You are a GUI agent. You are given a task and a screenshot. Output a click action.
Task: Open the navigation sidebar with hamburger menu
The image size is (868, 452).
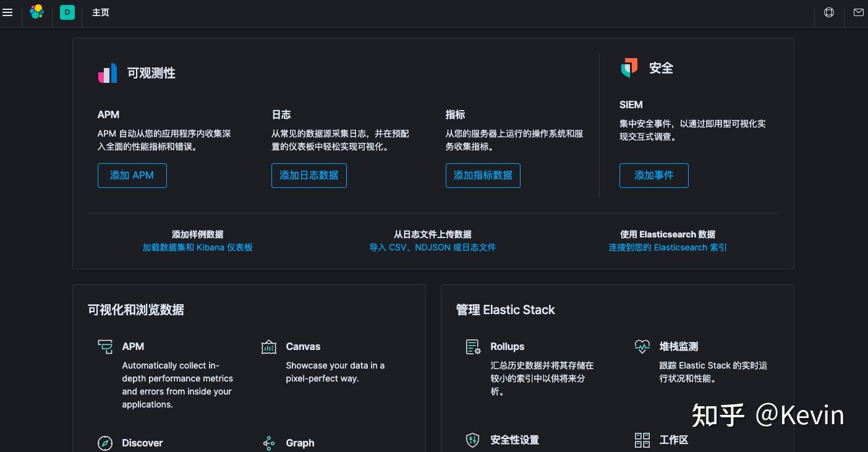(7, 12)
